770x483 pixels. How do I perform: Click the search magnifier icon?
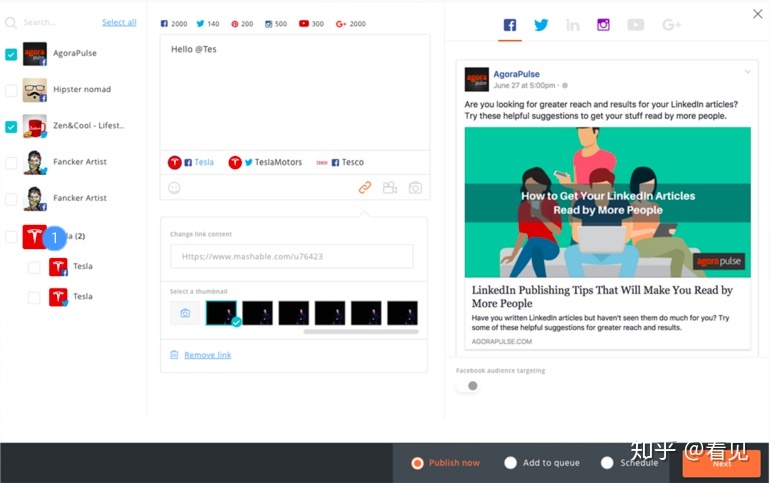11,23
